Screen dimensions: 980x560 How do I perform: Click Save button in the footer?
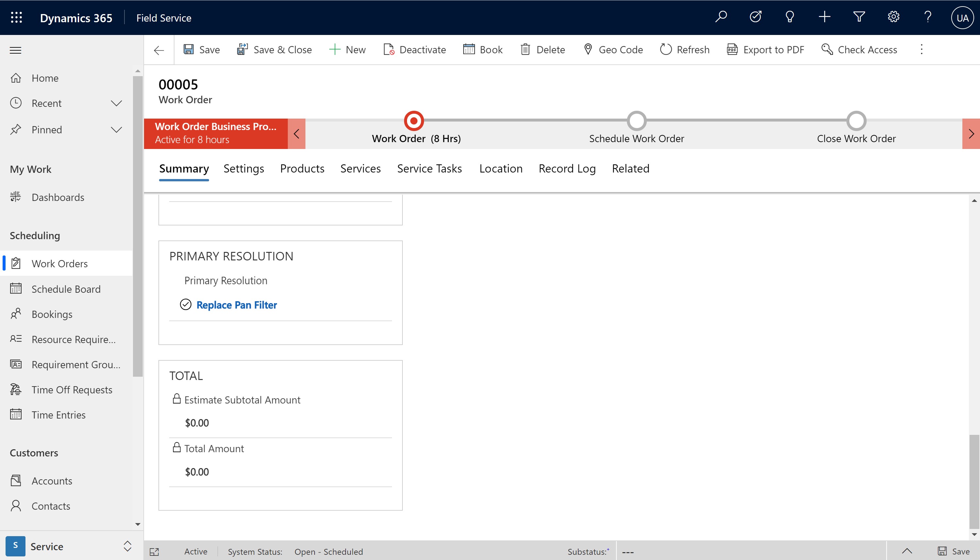click(x=954, y=552)
